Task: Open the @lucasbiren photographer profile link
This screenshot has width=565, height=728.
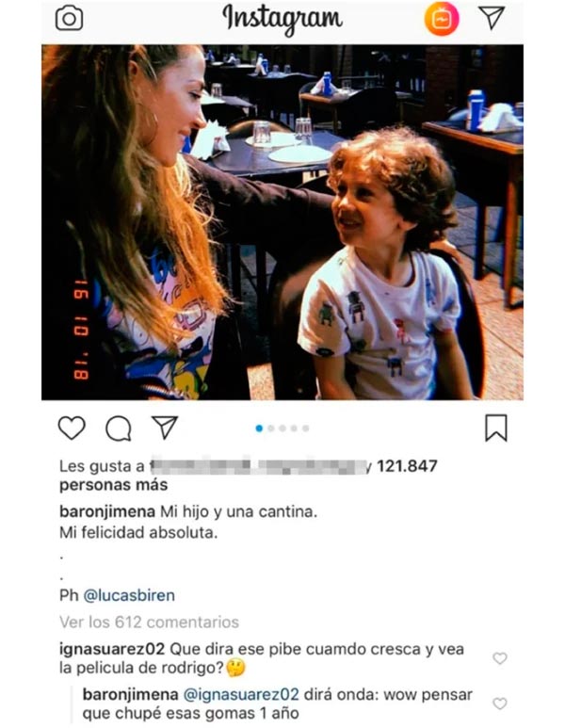Action: pos(129,595)
